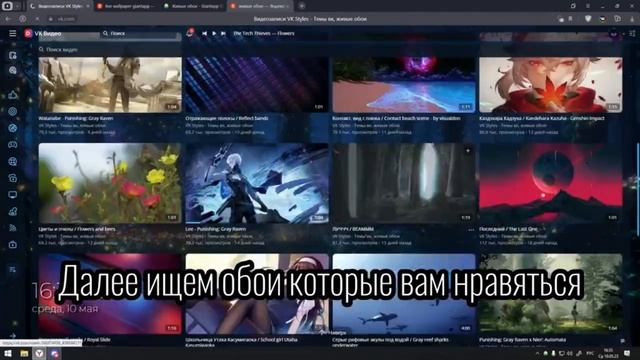Open the services grid icon at top right
640x360 pixels.
pos(632,33)
